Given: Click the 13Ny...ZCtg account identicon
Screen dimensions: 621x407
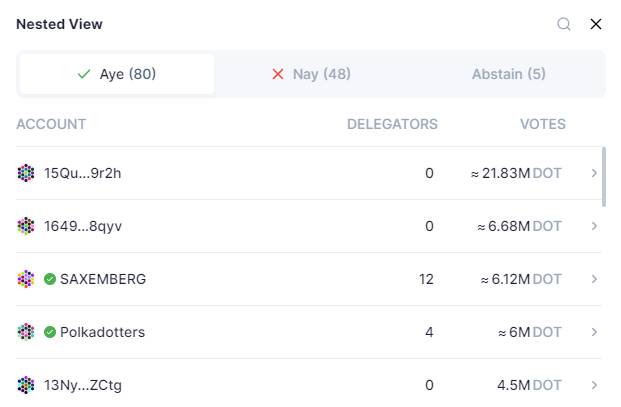Looking at the screenshot, I should (26, 385).
